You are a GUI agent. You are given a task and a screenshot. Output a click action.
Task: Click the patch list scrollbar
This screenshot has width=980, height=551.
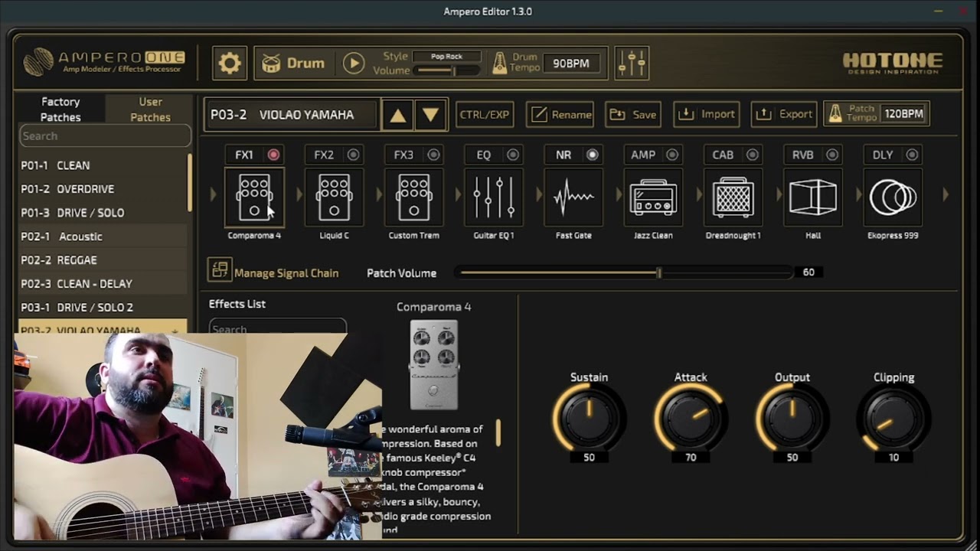(x=190, y=184)
